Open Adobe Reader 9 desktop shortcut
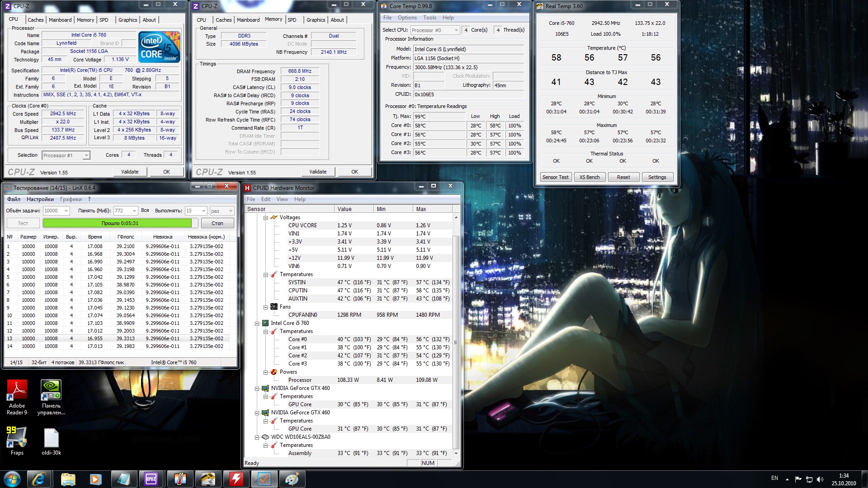Image resolution: width=868 pixels, height=488 pixels. pos(17,398)
